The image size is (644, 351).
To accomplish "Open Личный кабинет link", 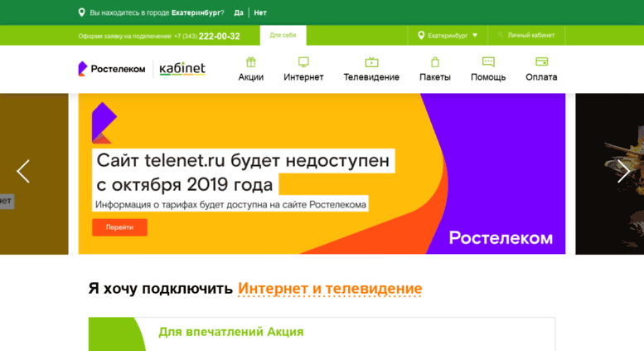I will [x=531, y=36].
